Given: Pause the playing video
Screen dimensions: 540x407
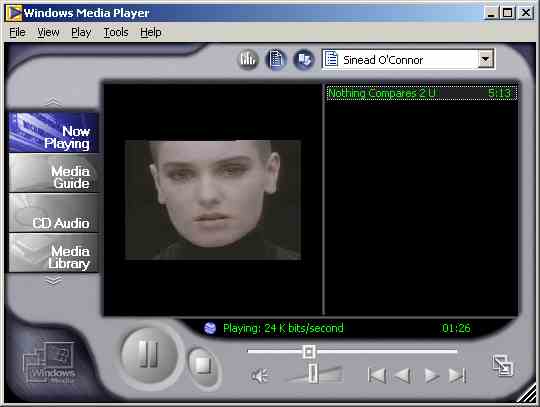Looking at the screenshot, I should point(149,355).
